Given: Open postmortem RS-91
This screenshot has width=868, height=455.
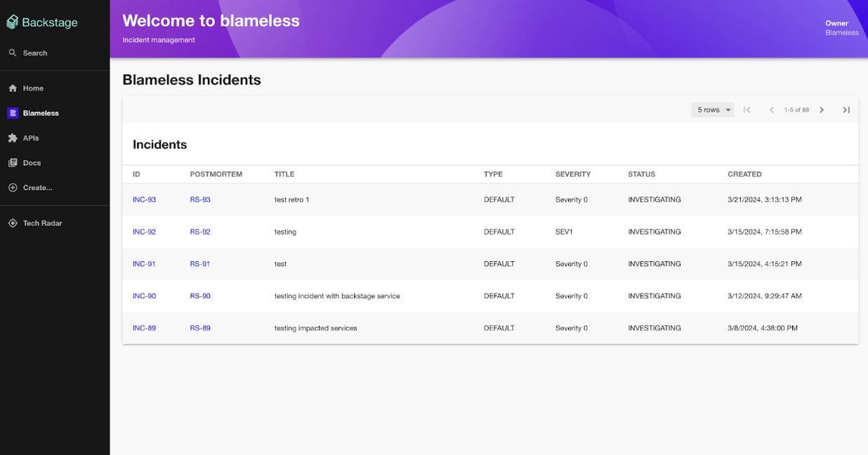Looking at the screenshot, I should tap(200, 264).
